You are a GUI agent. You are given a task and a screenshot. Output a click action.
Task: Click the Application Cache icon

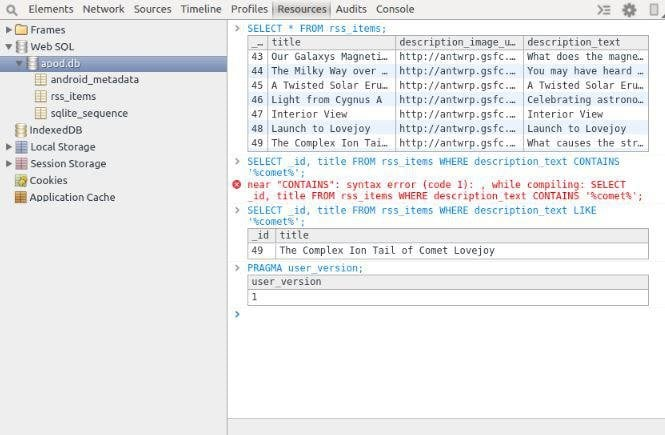21,198
